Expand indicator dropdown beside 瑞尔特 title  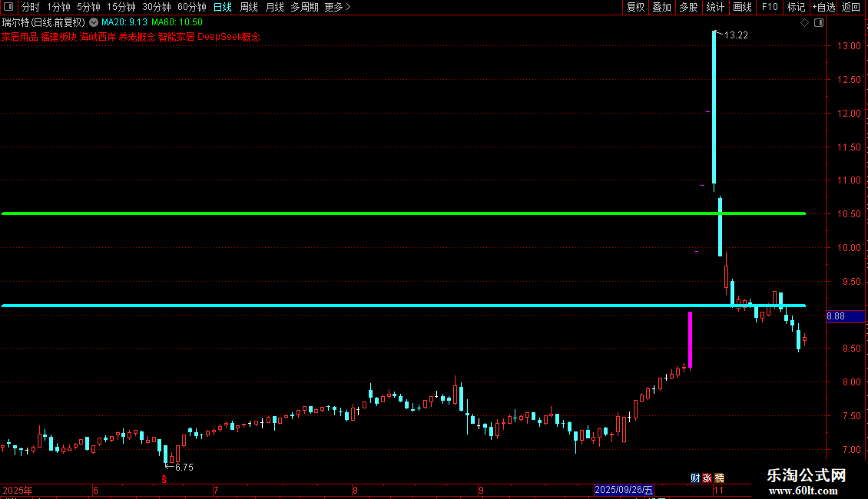tap(94, 22)
